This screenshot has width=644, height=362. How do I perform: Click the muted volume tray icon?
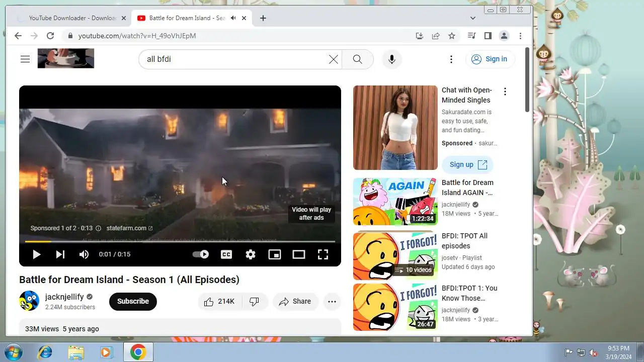tap(593, 352)
